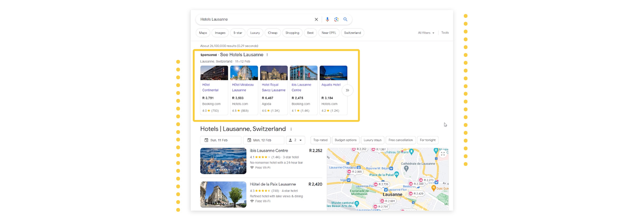Apply the Budget options hotel filter
Viewport: 644px width, 221px height.
[346, 140]
